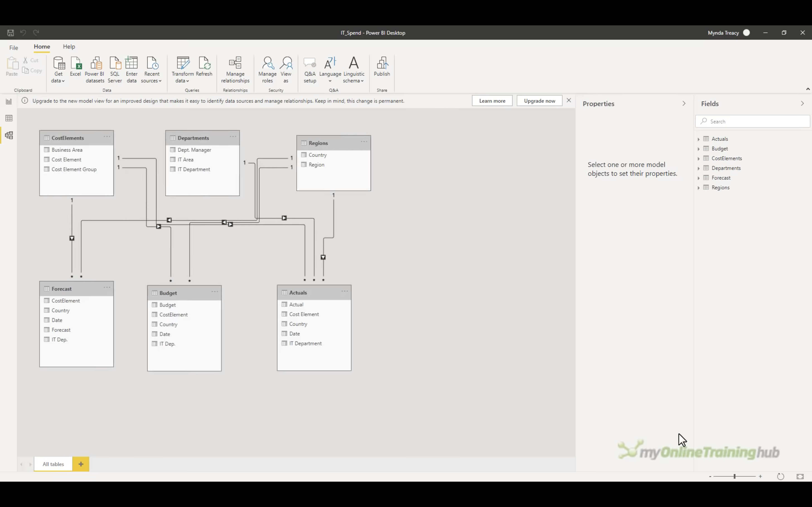This screenshot has width=812, height=507.
Task: Expand the Forecast table in Fields
Action: coord(698,178)
